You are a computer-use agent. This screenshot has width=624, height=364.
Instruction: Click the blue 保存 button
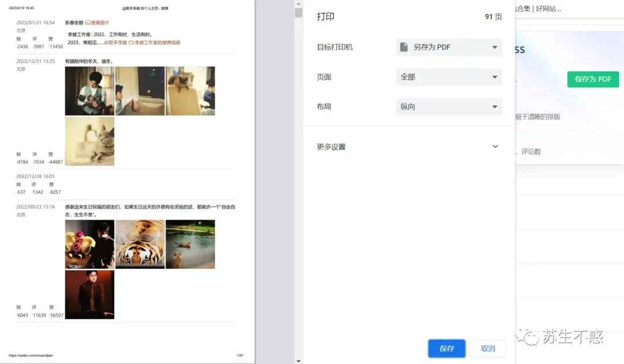(x=447, y=348)
